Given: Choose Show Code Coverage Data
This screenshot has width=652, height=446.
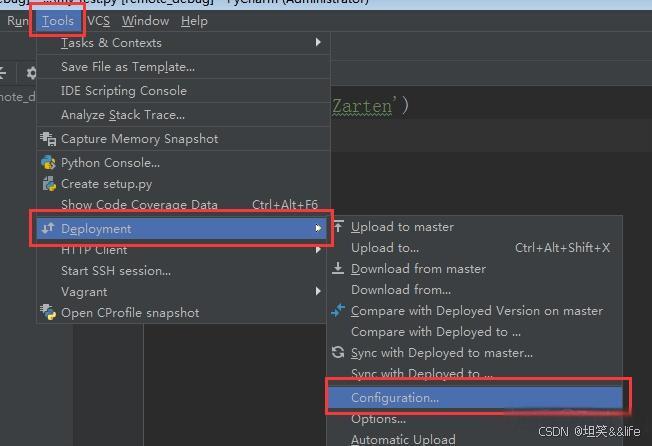Looking at the screenshot, I should click(x=183, y=205).
